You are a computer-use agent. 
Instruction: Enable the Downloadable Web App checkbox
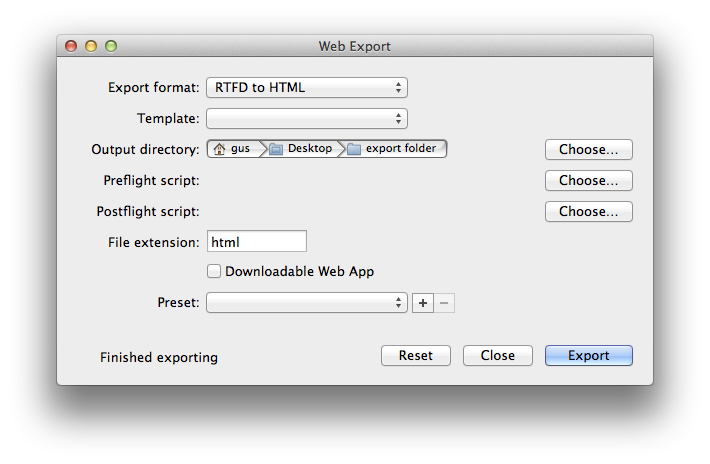click(214, 271)
